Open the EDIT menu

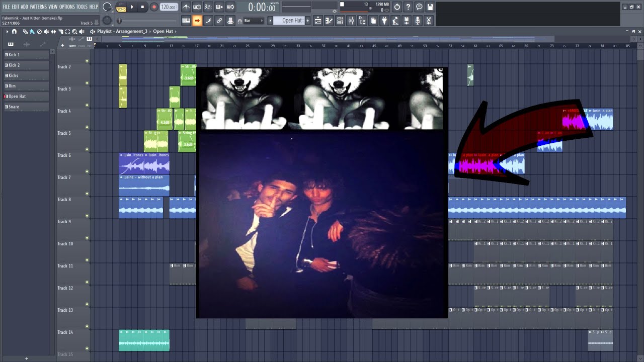[16, 7]
